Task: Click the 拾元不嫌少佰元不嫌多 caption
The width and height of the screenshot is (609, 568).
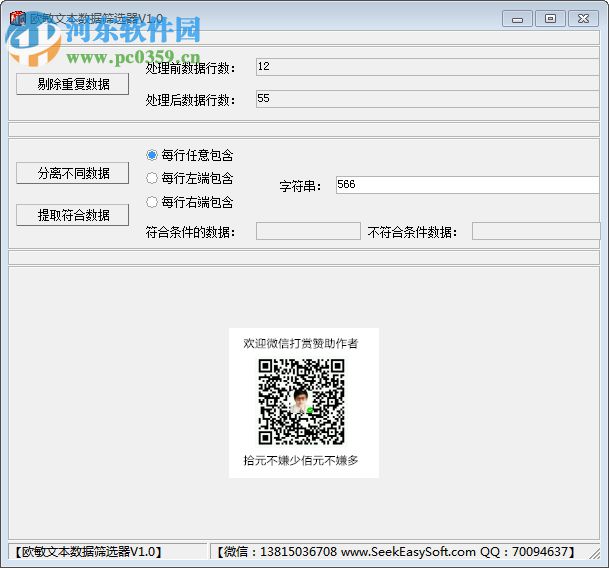Action: 301,460
